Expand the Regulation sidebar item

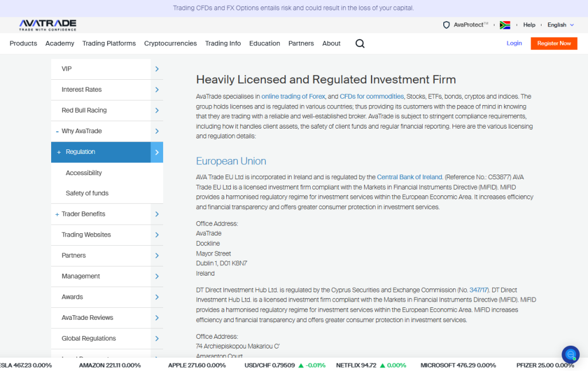pyautogui.click(x=59, y=152)
